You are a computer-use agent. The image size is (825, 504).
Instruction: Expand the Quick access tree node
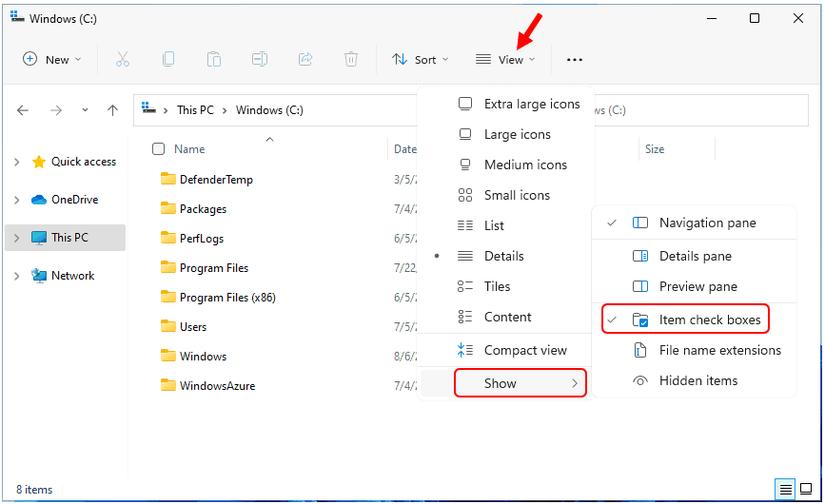click(17, 162)
